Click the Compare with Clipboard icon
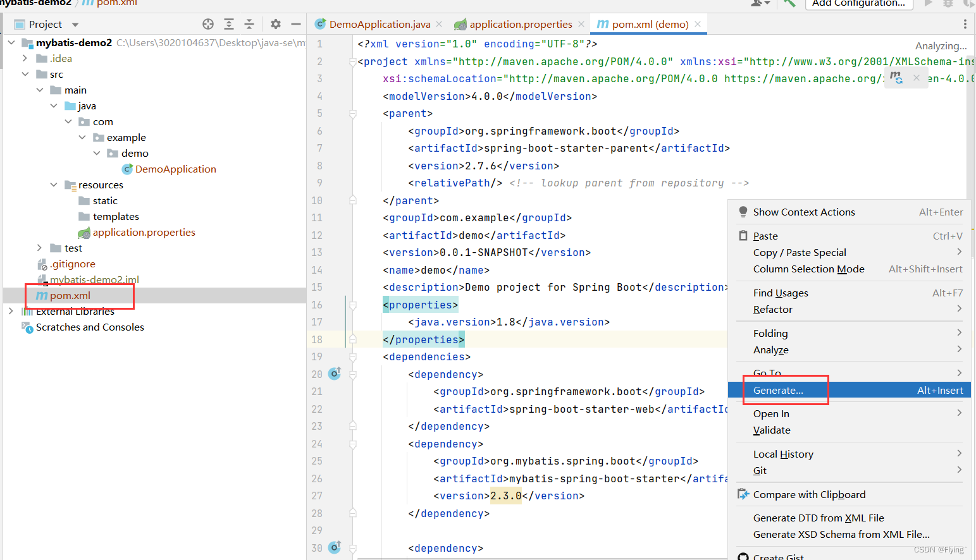The width and height of the screenshot is (976, 560). pyautogui.click(x=743, y=494)
